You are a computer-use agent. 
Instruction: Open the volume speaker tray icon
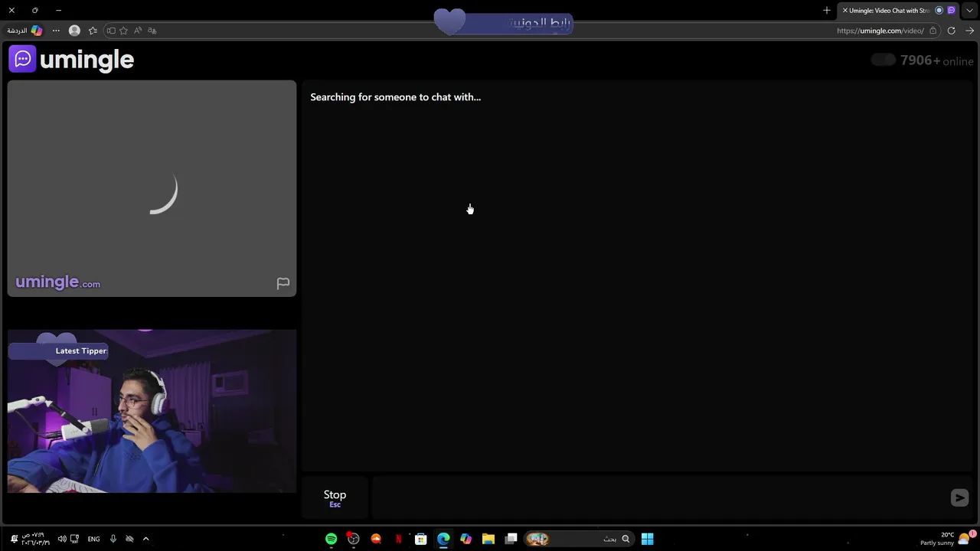point(62,539)
